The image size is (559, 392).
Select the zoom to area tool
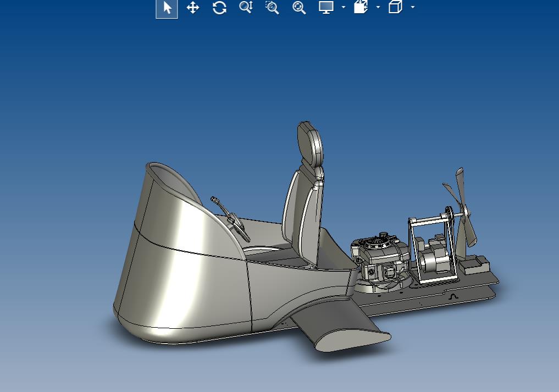tap(273, 7)
